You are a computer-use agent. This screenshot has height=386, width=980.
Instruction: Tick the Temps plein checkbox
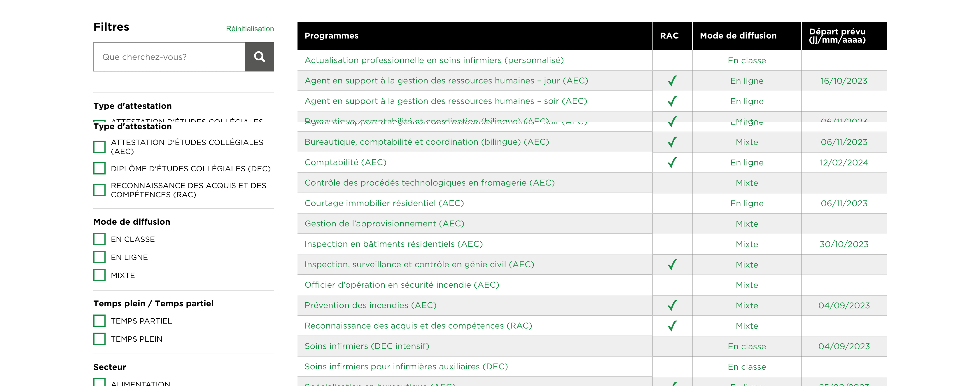[x=99, y=338]
